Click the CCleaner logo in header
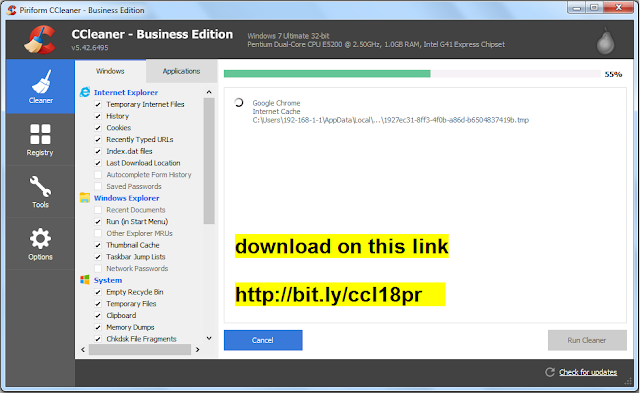This screenshot has height=393, width=640. 40,40
